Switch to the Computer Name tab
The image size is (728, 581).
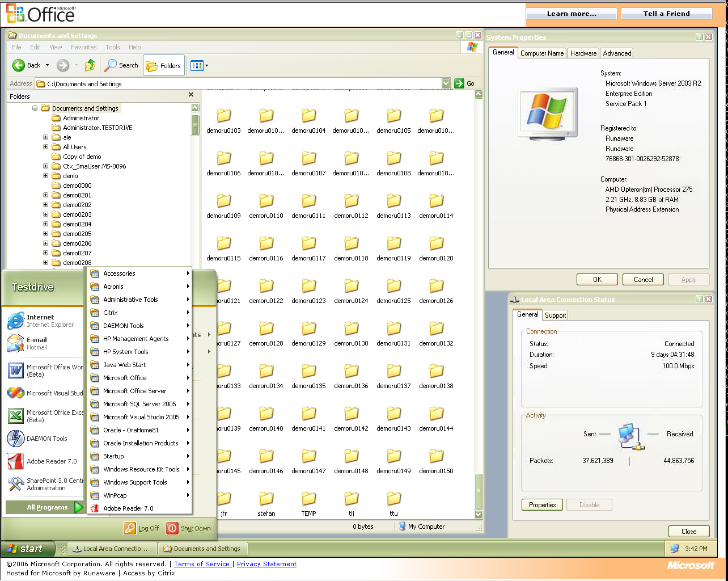[x=542, y=53]
